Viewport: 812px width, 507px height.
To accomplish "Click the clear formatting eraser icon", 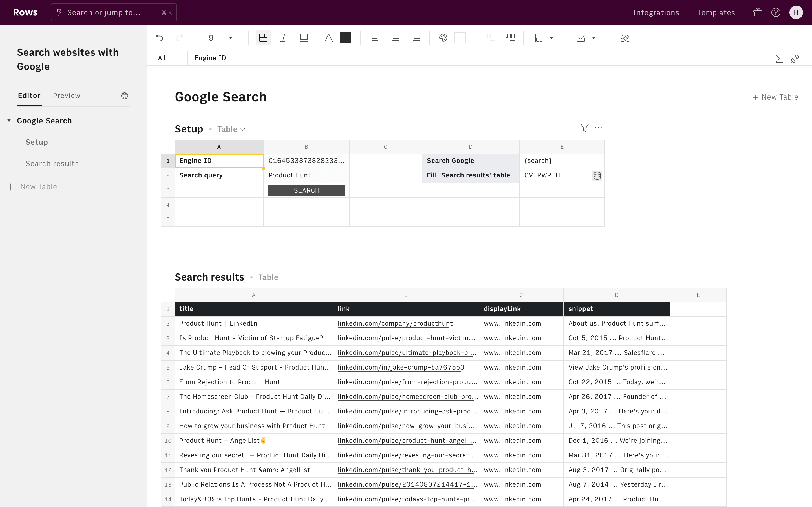I will [625, 38].
